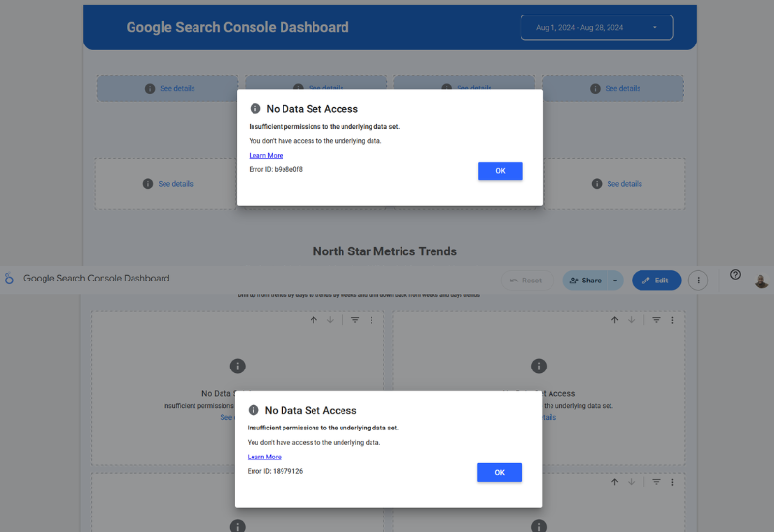Click report name 'Google Search Console Dashboard' in toolbar
Viewport: 774px width, 532px height.
[x=96, y=278]
